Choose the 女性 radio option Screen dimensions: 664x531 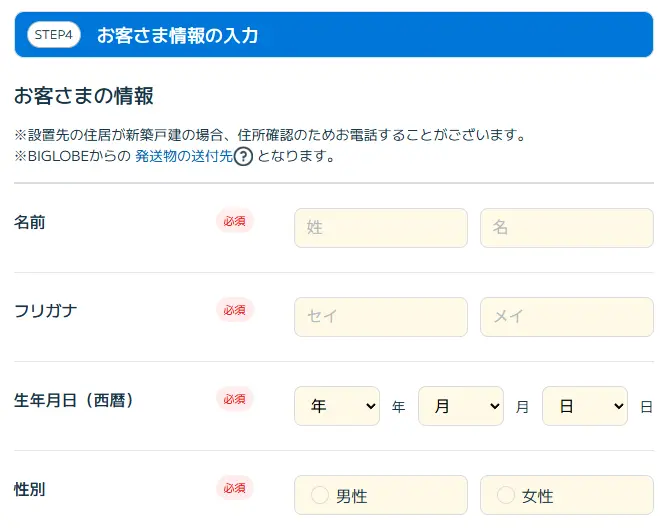click(506, 495)
